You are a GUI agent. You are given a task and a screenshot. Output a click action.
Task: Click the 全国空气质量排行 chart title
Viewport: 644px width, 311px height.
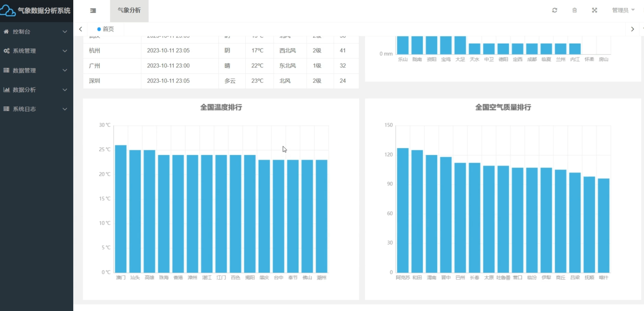(x=503, y=107)
